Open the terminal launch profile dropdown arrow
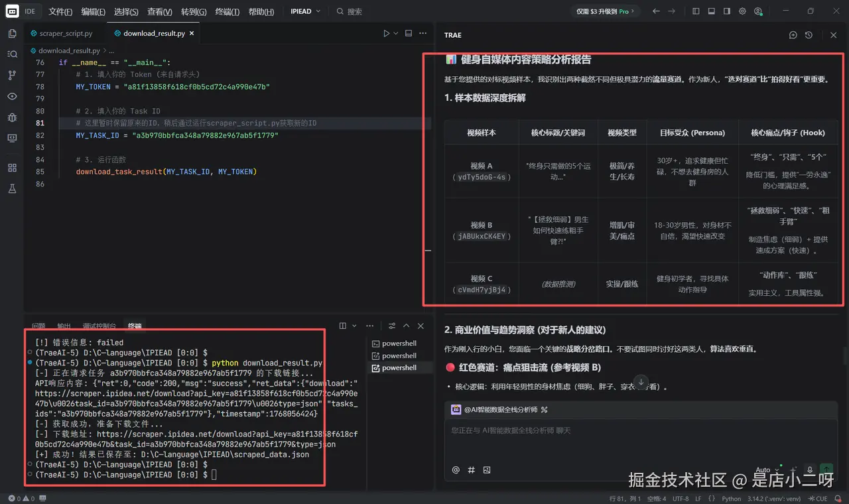849x504 pixels. [354, 326]
